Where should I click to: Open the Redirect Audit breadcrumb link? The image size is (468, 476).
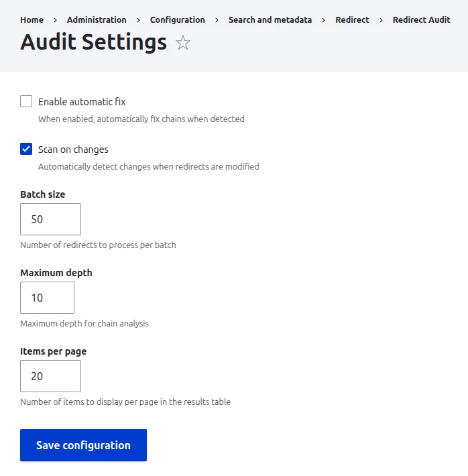pyautogui.click(x=421, y=19)
